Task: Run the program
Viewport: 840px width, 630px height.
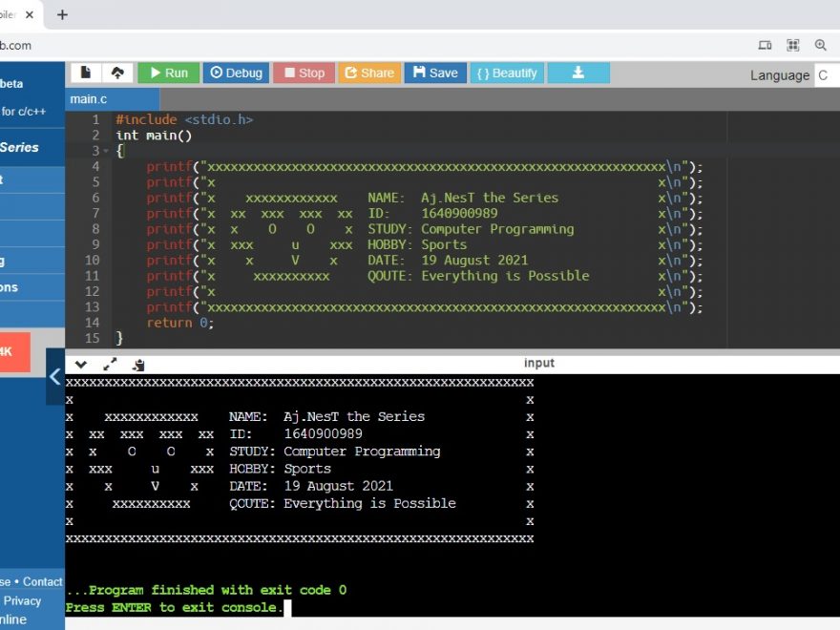Action: pos(168,73)
